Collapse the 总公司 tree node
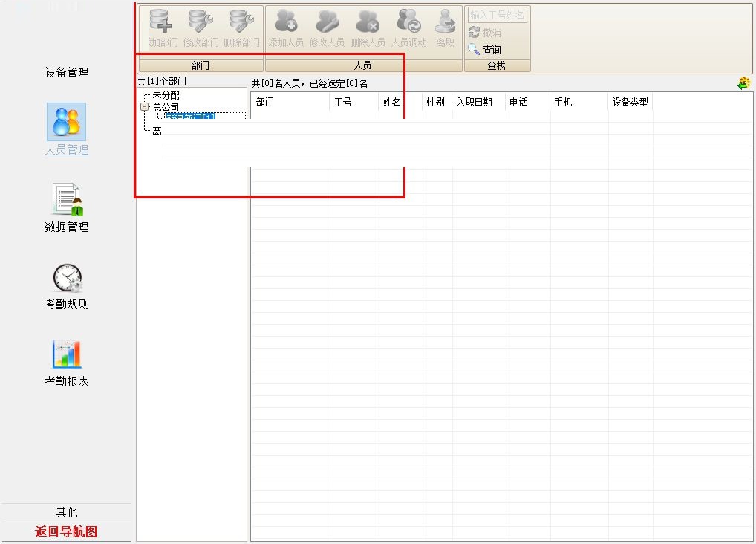 [144, 107]
